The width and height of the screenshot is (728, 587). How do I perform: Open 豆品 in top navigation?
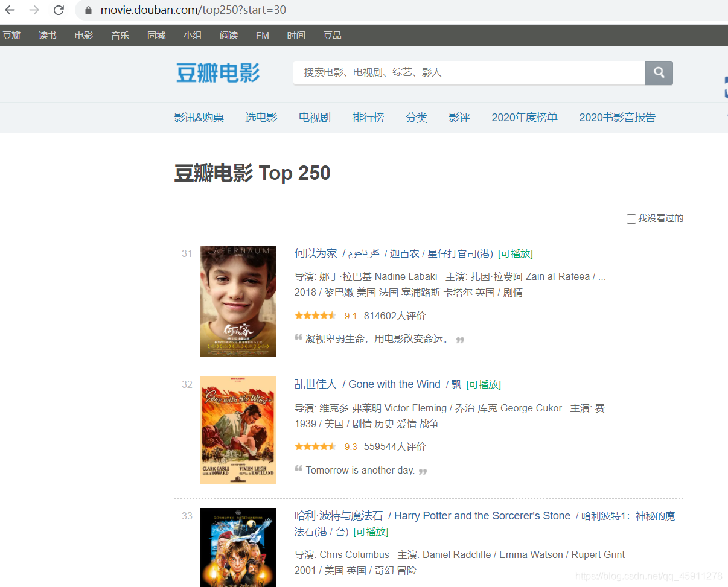click(333, 35)
